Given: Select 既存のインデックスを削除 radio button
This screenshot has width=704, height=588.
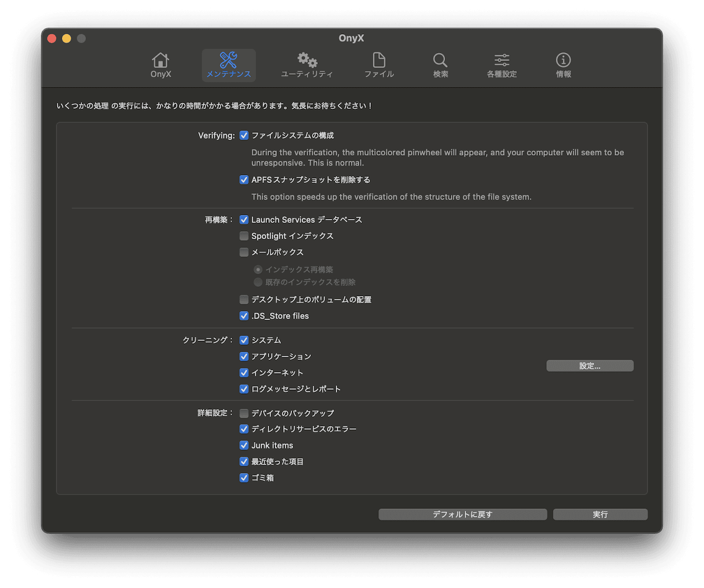Looking at the screenshot, I should [258, 282].
